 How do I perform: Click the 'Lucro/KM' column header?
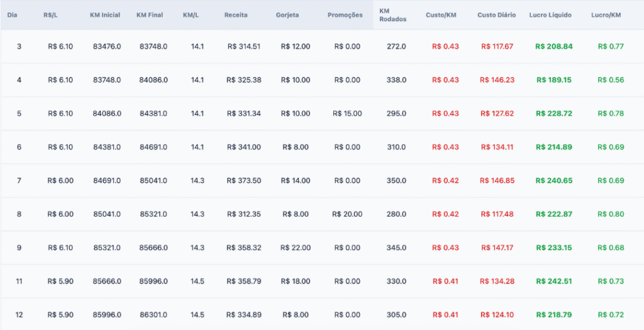coord(606,14)
